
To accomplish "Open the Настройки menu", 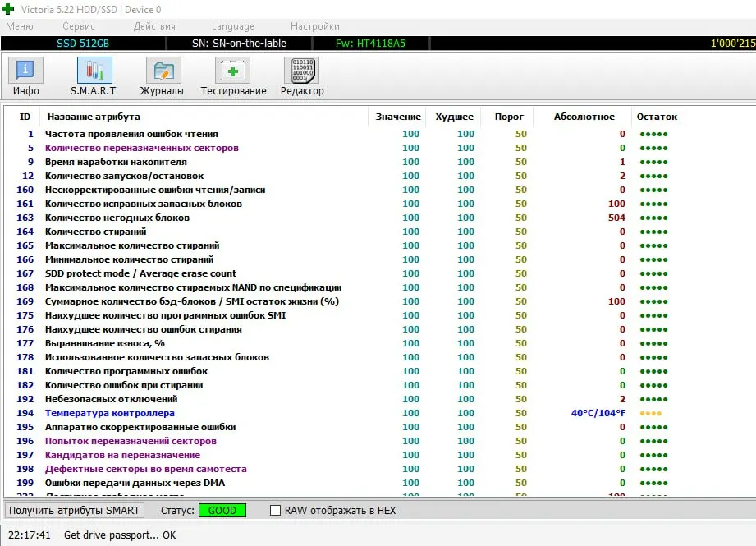I will (314, 26).
